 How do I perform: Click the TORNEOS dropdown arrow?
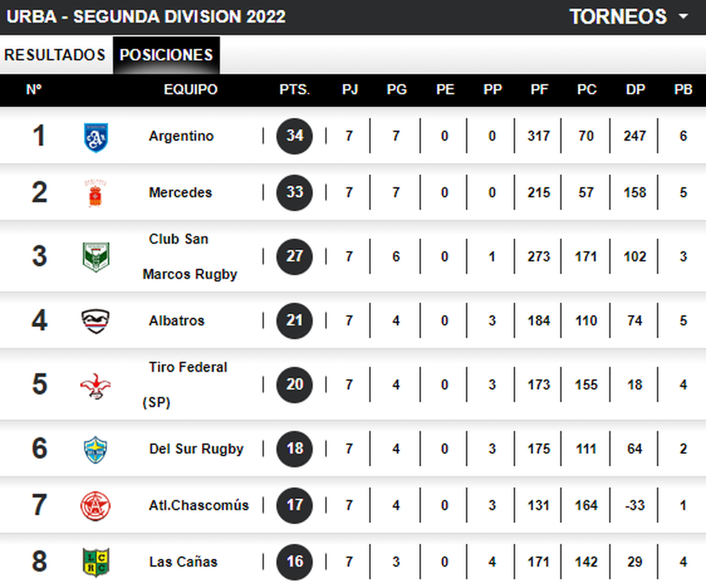click(683, 17)
